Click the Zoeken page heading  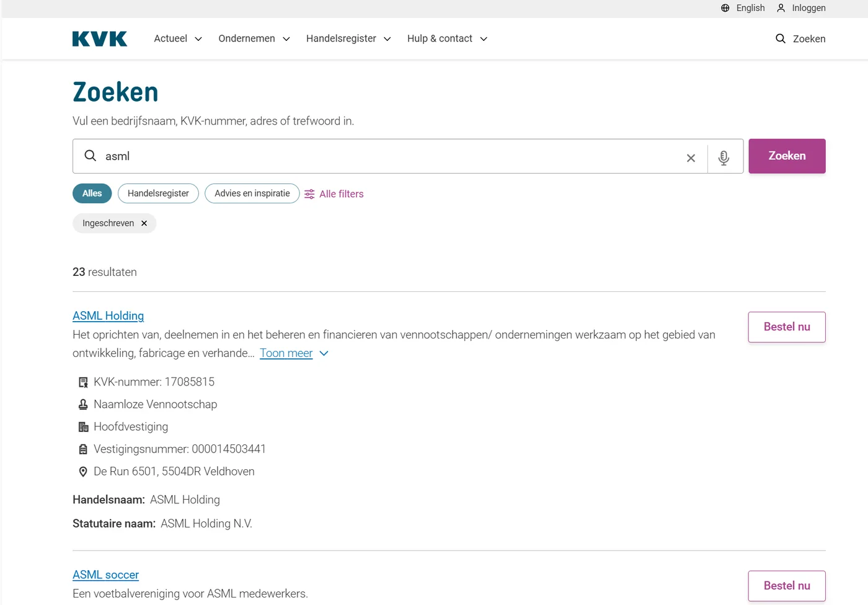pos(116,92)
